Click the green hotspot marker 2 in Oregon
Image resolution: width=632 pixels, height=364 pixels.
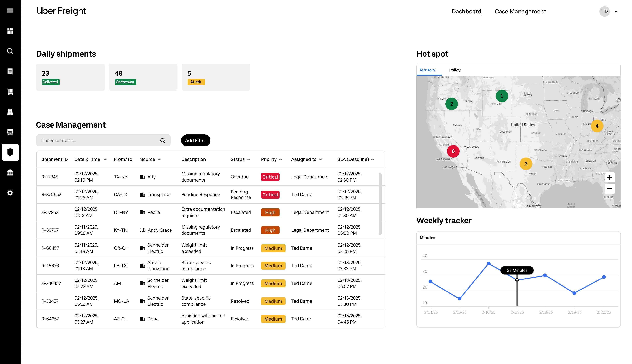[x=452, y=104]
